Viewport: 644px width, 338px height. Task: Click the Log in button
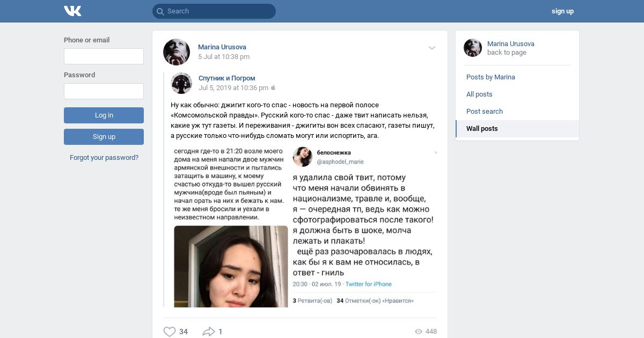point(104,115)
